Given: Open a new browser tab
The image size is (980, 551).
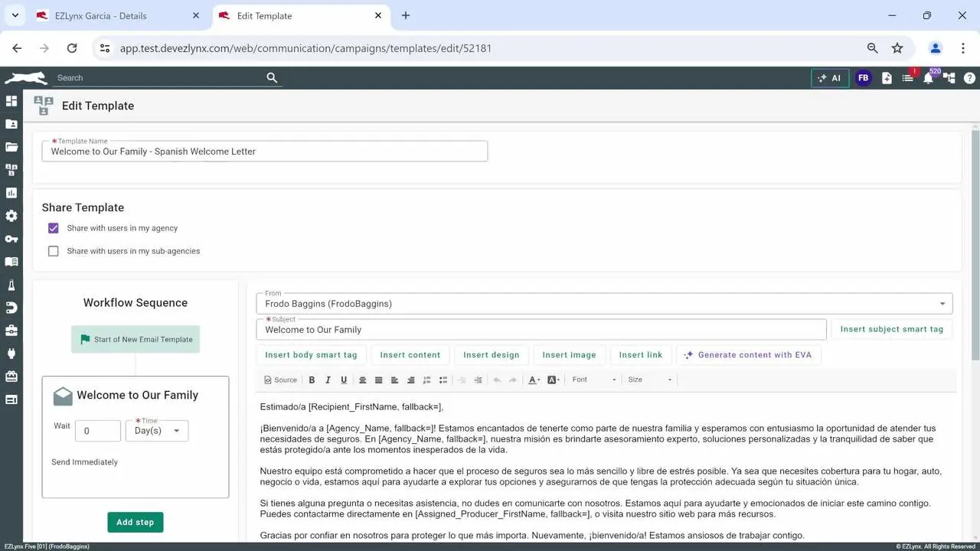Looking at the screenshot, I should click(406, 15).
